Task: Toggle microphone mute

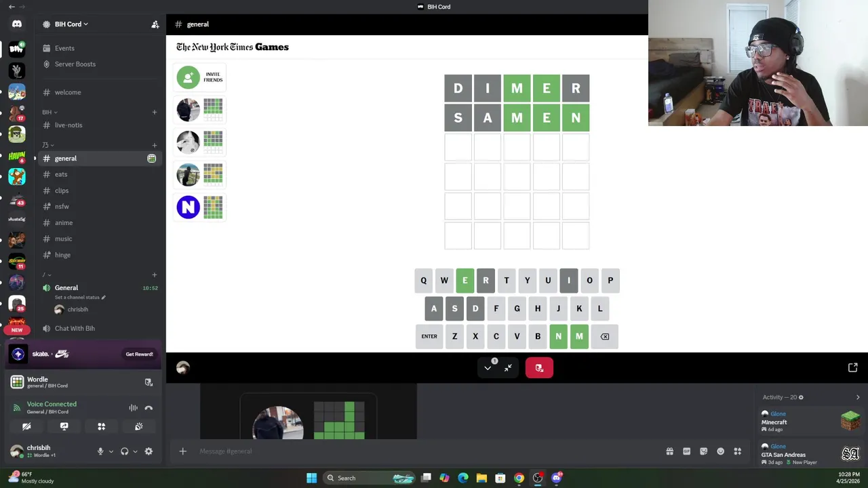Action: point(100,451)
